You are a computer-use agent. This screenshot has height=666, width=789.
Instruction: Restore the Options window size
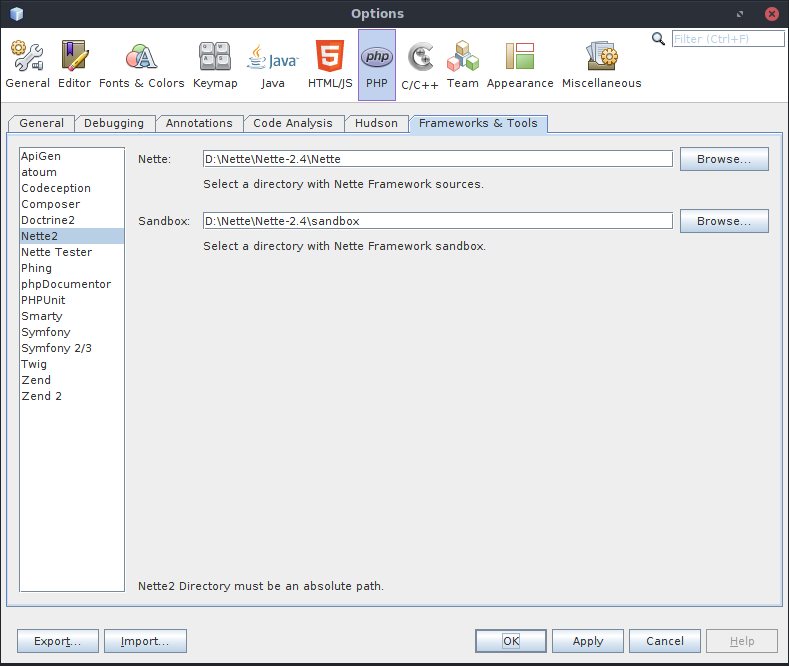(740, 14)
